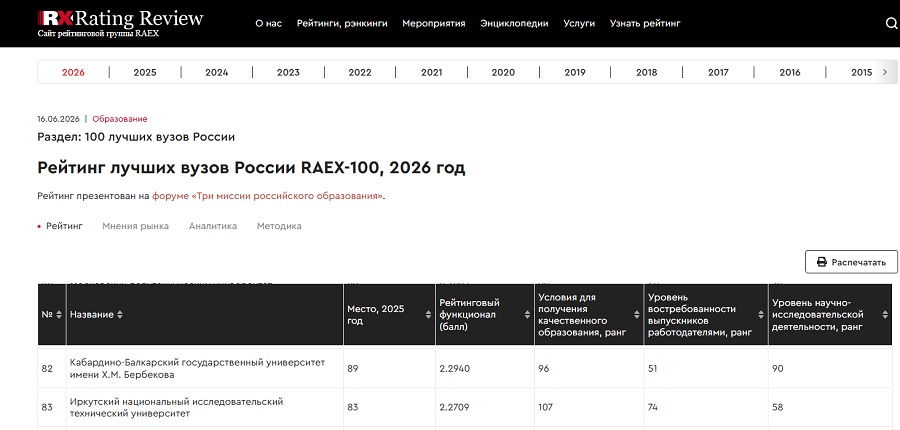Sort table by № column arrows
The width and height of the screenshot is (900, 430).
click(59, 315)
